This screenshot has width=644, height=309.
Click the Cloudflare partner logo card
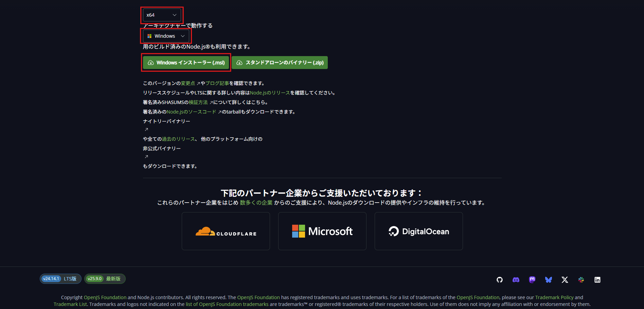(226, 231)
